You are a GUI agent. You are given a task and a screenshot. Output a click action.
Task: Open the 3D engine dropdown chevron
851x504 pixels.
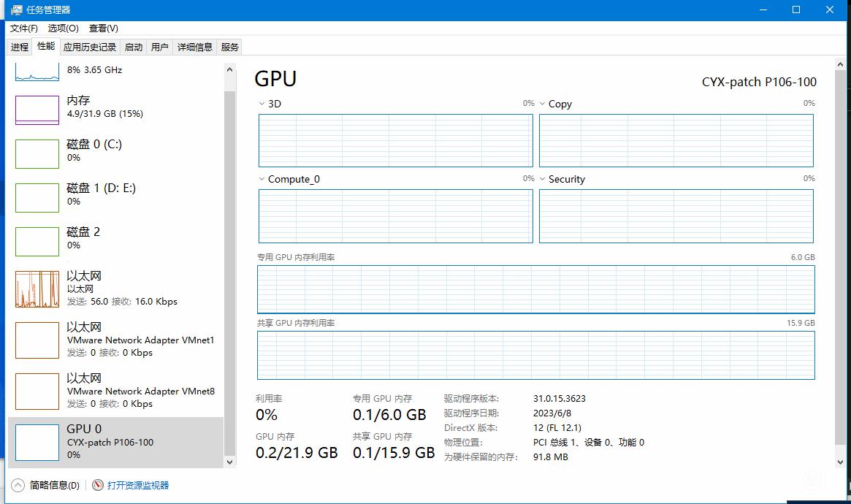[262, 104]
